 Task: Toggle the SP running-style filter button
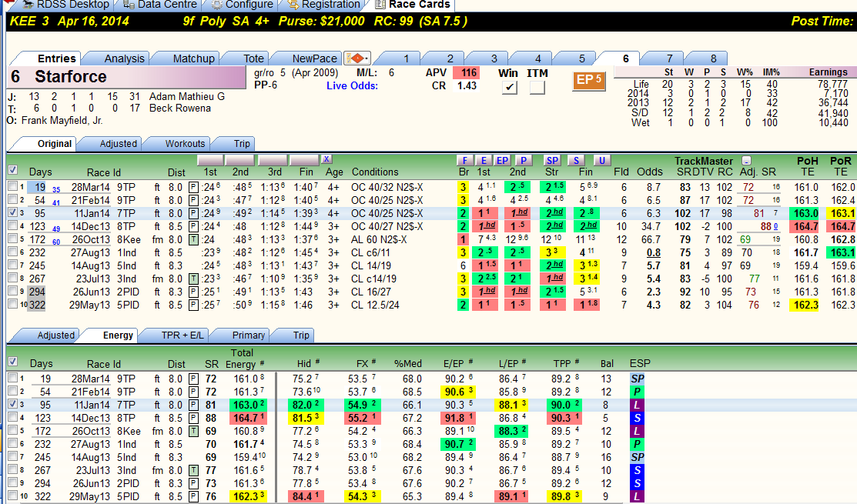point(552,160)
